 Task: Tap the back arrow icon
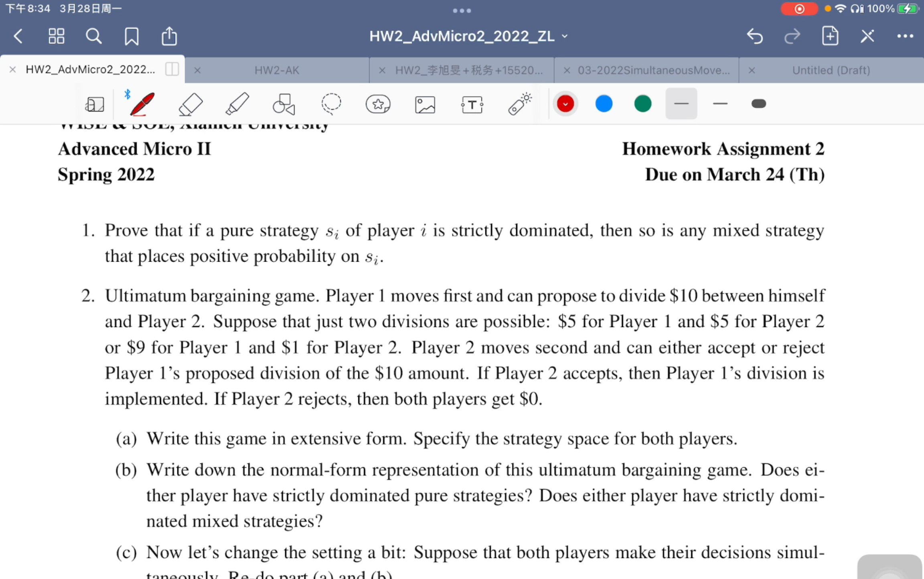(18, 36)
